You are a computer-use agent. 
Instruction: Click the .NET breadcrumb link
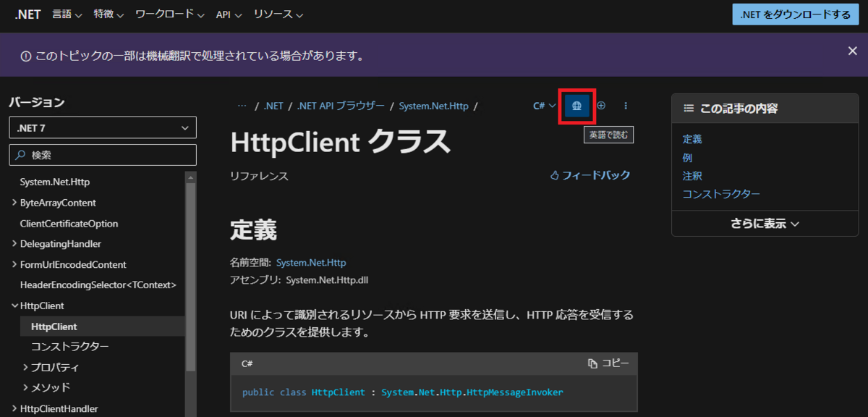273,106
